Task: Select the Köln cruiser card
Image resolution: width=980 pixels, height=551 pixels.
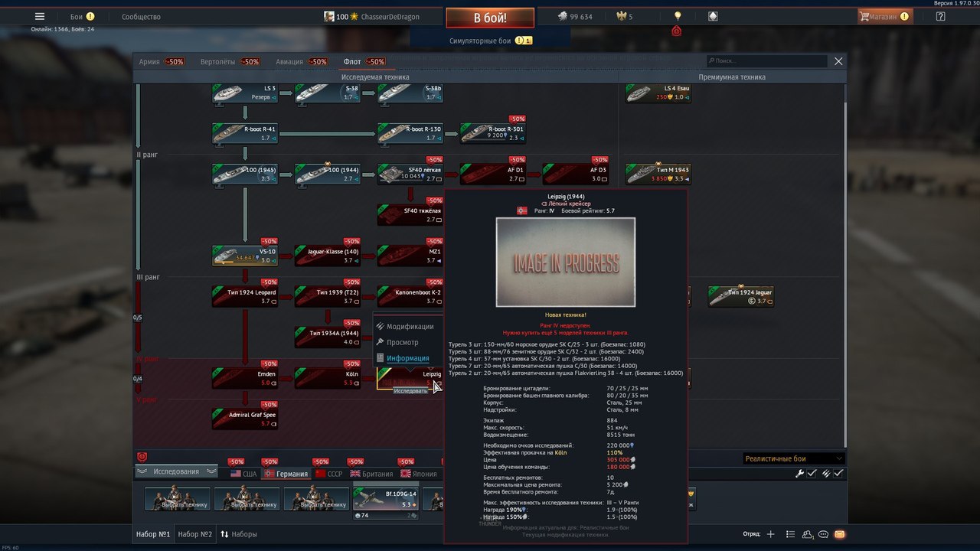Action: point(327,378)
